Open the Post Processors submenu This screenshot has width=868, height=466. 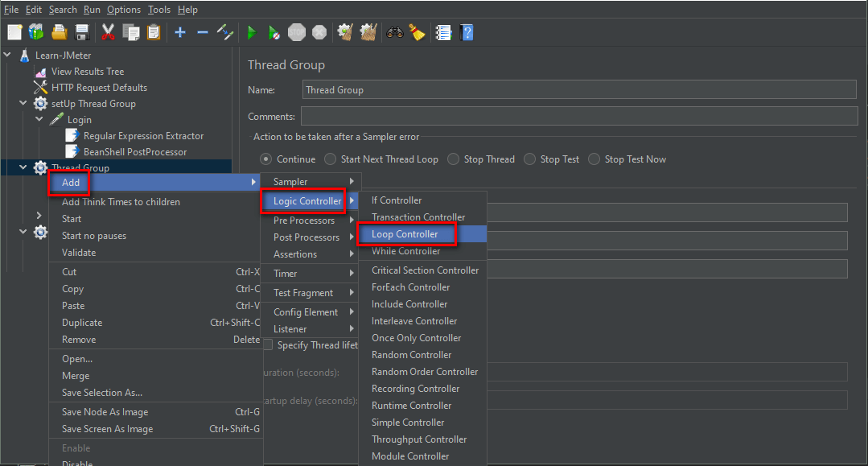pos(311,237)
